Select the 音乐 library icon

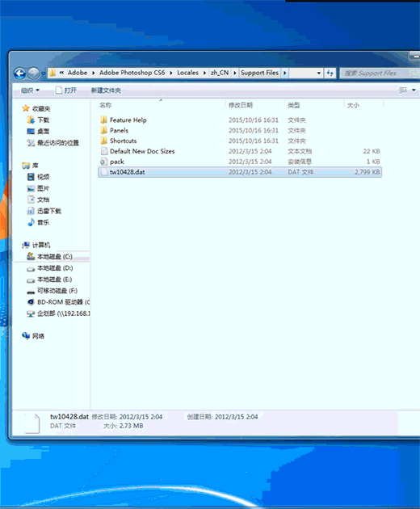(x=31, y=222)
